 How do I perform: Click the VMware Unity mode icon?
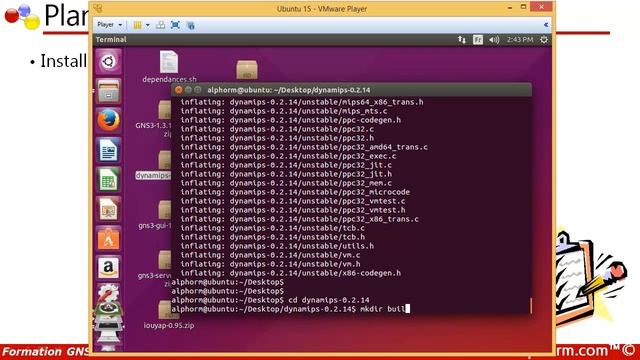click(x=191, y=25)
